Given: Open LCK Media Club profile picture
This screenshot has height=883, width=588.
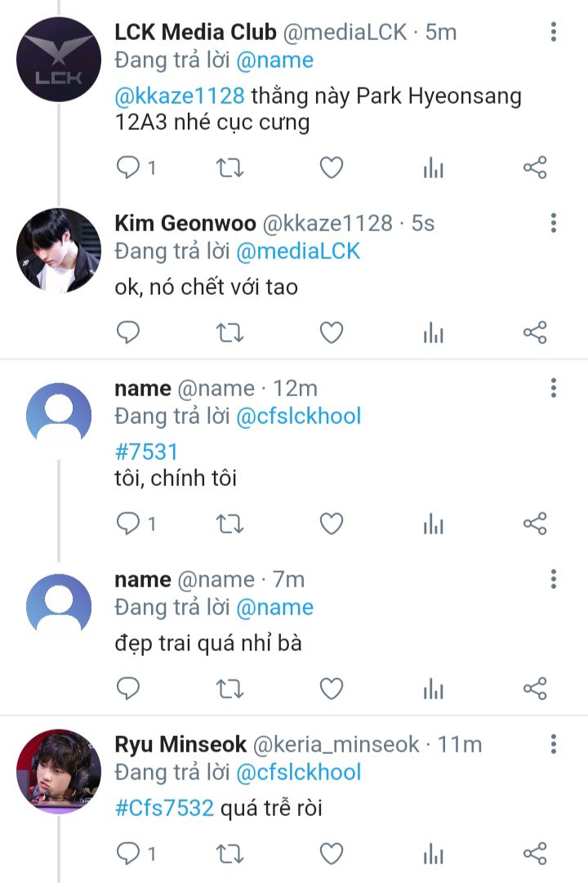Looking at the screenshot, I should (x=59, y=59).
